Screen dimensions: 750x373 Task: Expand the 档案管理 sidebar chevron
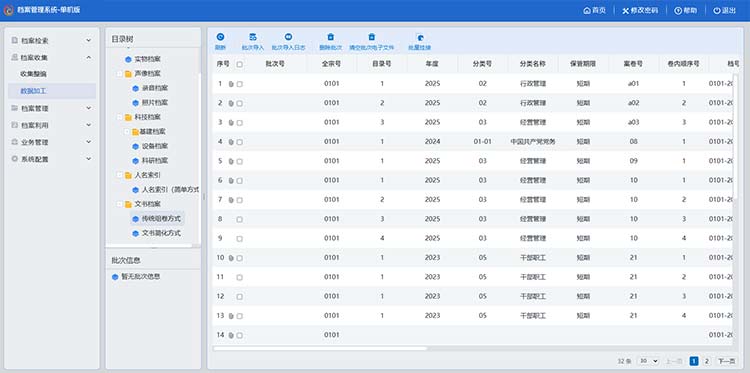pyautogui.click(x=88, y=108)
